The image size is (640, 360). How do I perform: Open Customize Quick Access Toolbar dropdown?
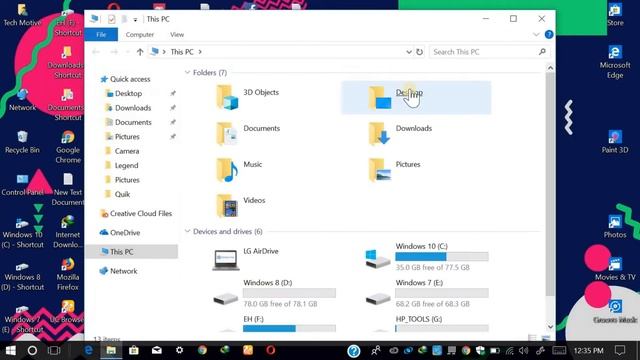135,20
